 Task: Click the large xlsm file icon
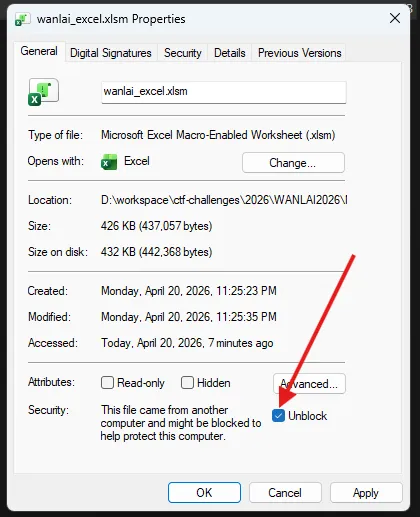[x=43, y=92]
